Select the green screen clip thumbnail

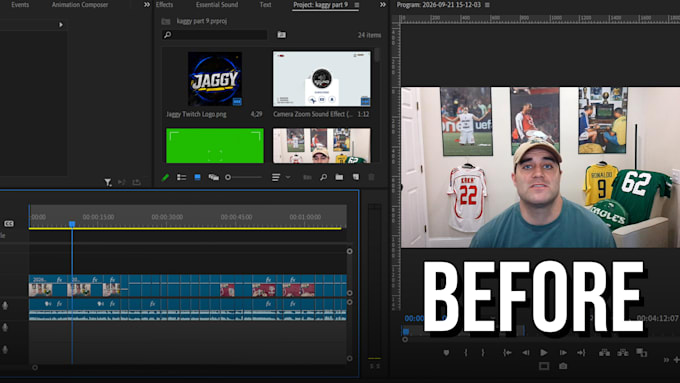coord(215,145)
